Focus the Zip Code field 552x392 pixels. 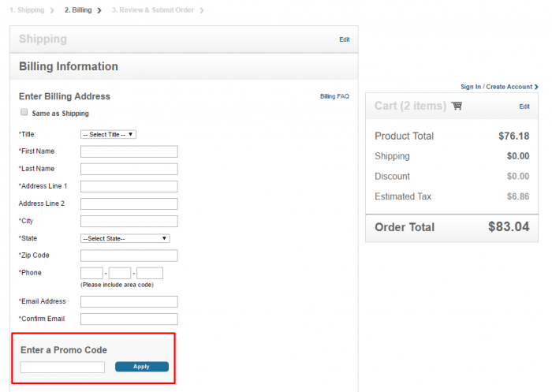(129, 256)
